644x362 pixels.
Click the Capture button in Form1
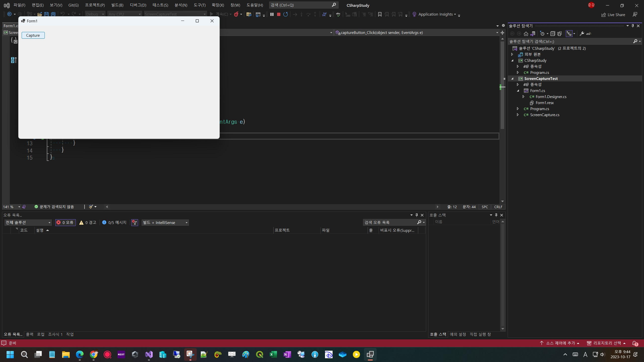[33, 35]
